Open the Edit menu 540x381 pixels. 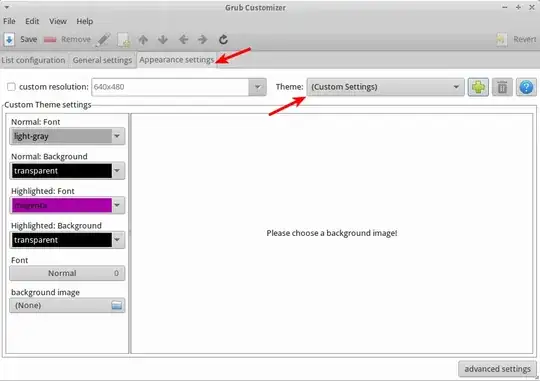(32, 21)
